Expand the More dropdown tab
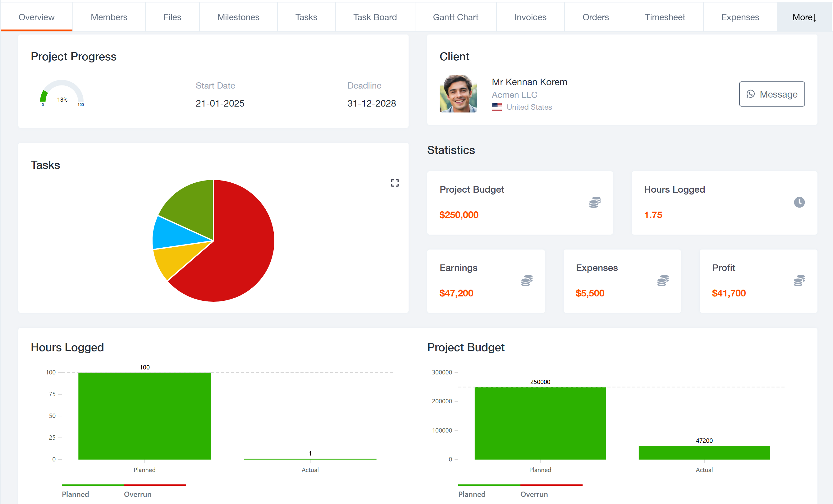Viewport: 833px width, 504px height. (804, 17)
